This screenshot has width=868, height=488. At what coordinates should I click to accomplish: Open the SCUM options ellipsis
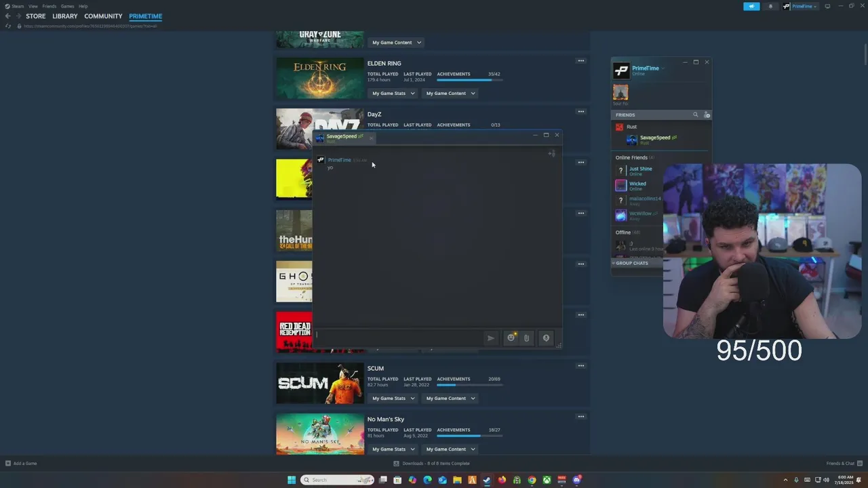point(580,366)
